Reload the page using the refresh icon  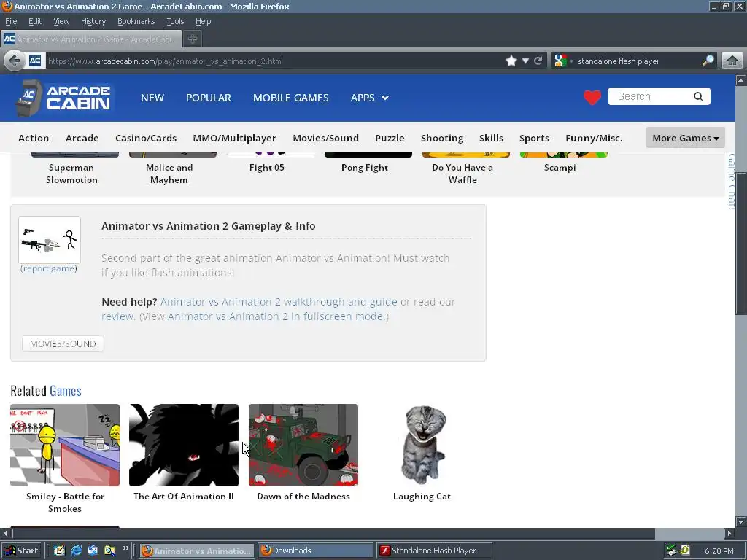pyautogui.click(x=538, y=61)
